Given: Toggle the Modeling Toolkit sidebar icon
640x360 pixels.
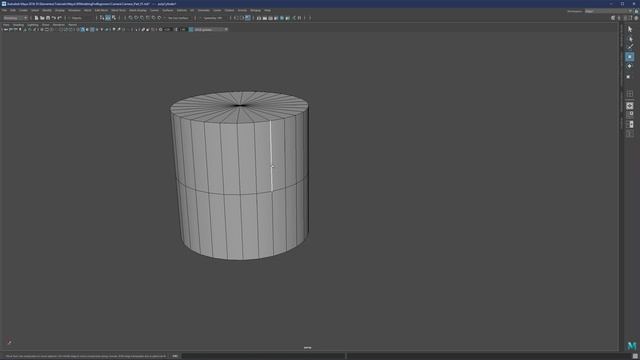Looking at the screenshot, I should click(613, 18).
